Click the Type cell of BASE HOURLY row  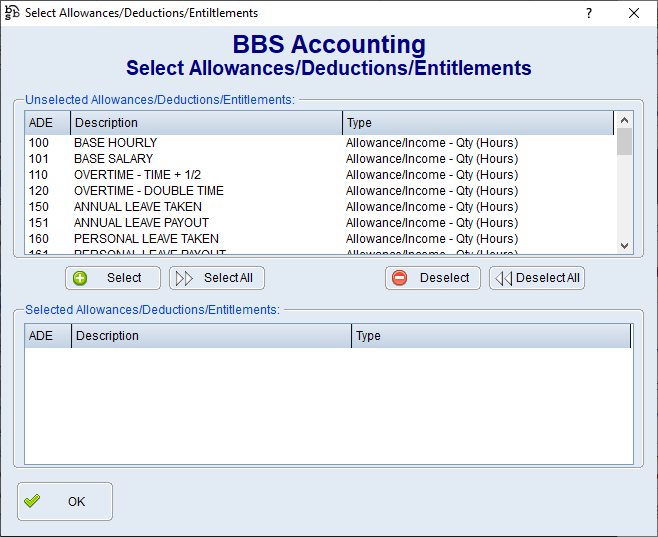tap(432, 143)
